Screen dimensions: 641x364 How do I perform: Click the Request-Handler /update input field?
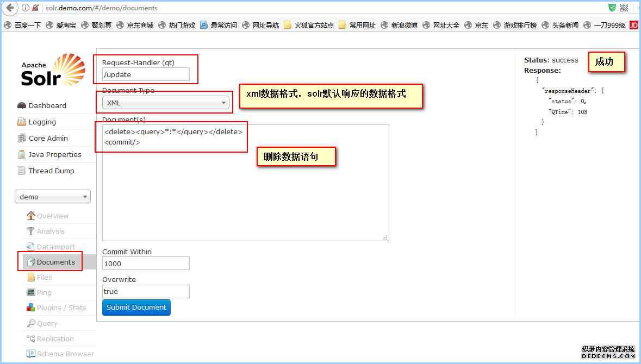click(146, 74)
